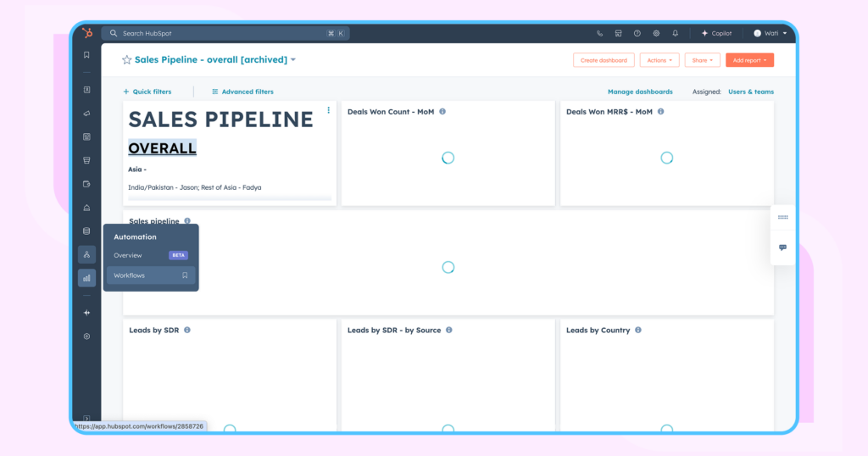Select Workflows in Automation menu
This screenshot has width=868, height=456.
pyautogui.click(x=151, y=275)
